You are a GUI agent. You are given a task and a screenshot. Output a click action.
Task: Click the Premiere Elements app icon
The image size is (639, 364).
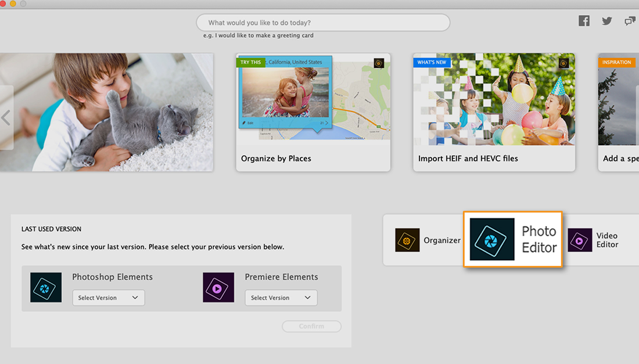tap(218, 287)
